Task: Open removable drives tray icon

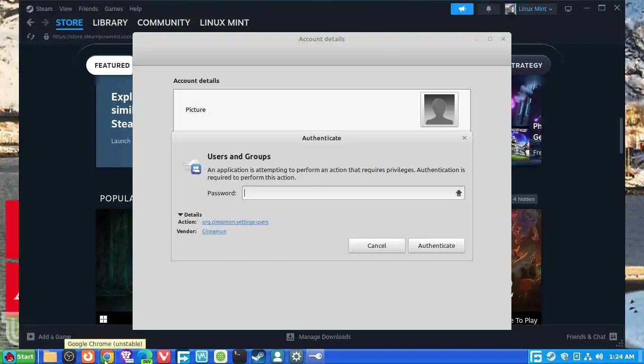Action: pyautogui.click(x=576, y=356)
